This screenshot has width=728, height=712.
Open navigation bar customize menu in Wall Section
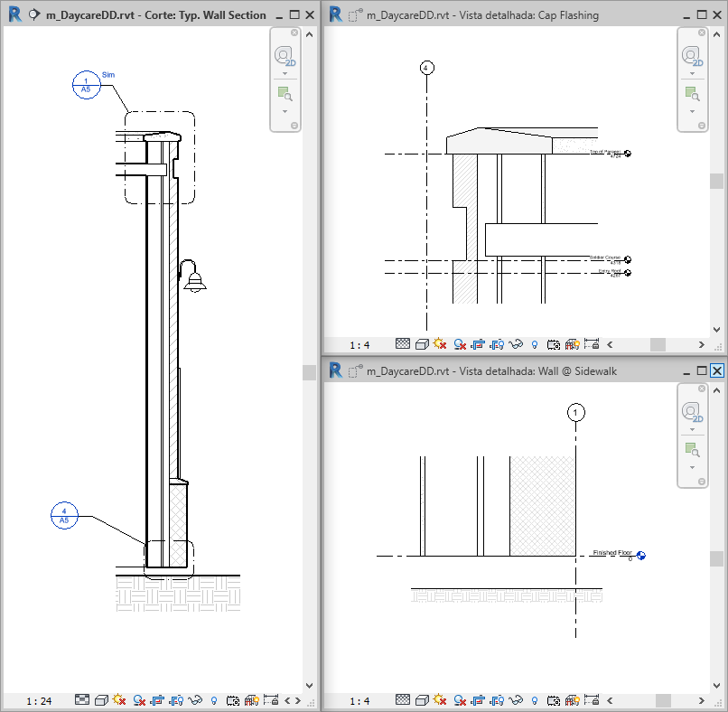click(x=294, y=126)
